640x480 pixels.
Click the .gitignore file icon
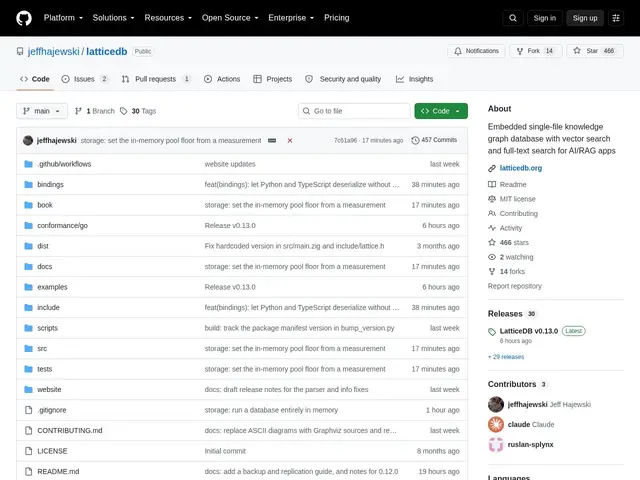28,410
